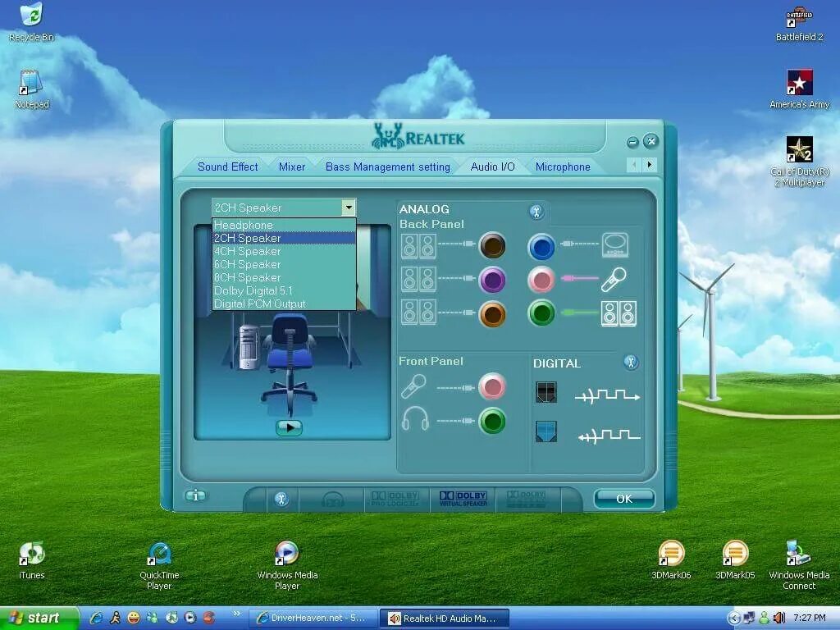840x630 pixels.
Task: Collapse the speaker configuration dropdown arrow
Action: pos(348,208)
